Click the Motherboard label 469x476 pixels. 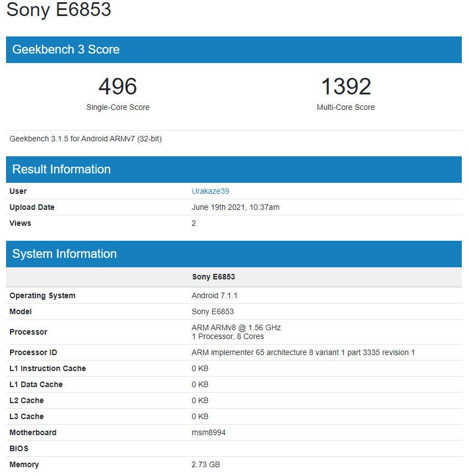click(x=33, y=432)
